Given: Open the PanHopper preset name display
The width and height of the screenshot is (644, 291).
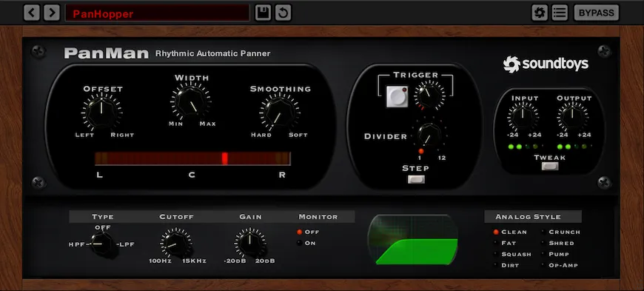Looking at the screenshot, I should coord(158,13).
